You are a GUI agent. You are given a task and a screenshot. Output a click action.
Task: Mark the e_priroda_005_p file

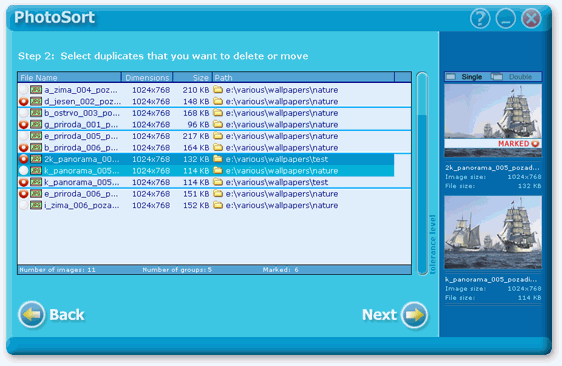click(24, 136)
